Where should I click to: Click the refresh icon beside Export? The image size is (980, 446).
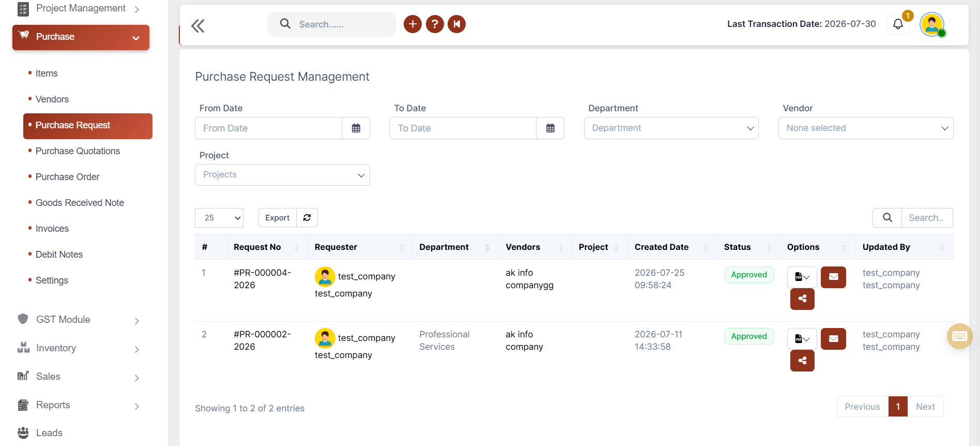[x=307, y=218]
